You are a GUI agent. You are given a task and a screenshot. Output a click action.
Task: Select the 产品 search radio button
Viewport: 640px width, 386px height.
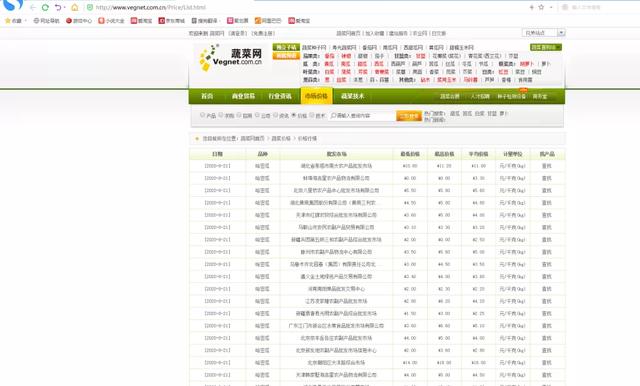pyautogui.click(x=202, y=115)
